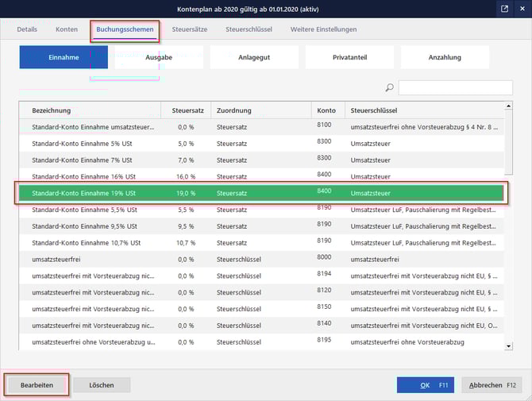Sort by the Steuersatz column header
The image size is (532, 401).
[185, 110]
